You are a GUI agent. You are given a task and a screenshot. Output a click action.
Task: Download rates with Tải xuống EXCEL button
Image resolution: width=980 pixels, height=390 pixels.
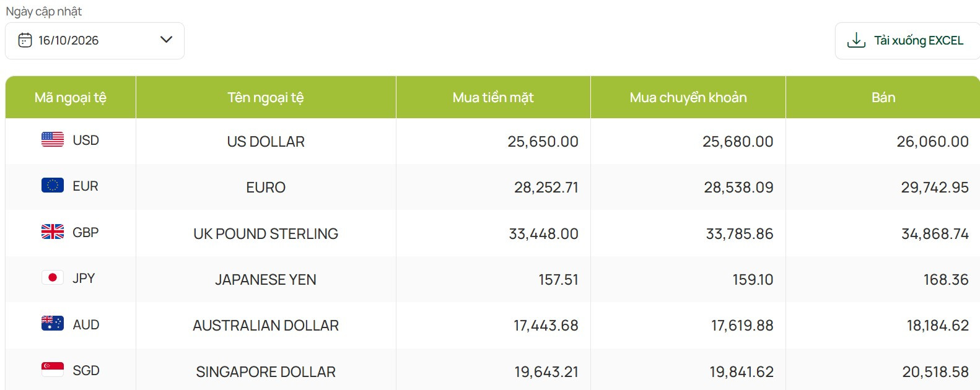[908, 41]
